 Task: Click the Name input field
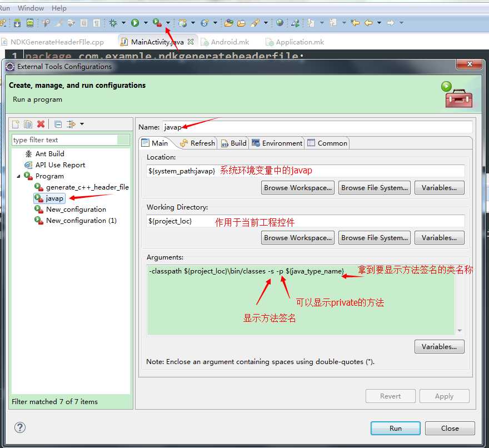click(317, 127)
